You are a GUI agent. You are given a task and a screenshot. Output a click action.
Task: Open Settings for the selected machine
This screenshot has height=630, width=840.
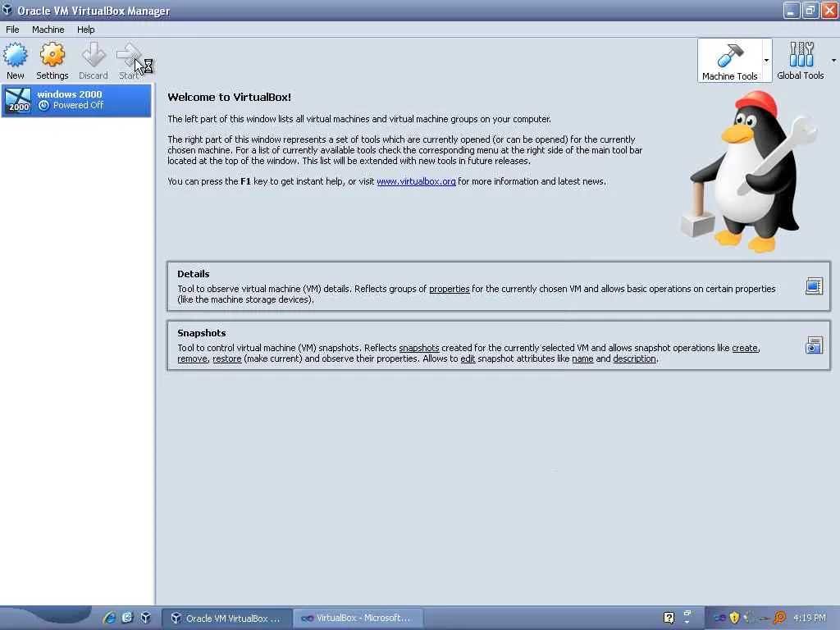52,61
